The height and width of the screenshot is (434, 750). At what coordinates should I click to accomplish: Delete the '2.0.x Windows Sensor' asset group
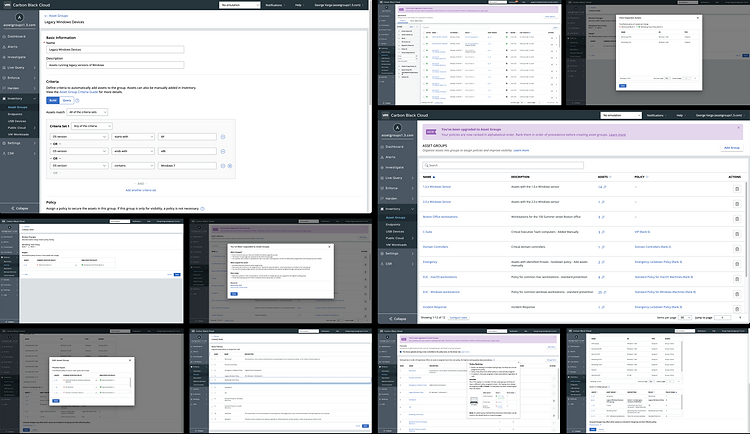tap(737, 204)
